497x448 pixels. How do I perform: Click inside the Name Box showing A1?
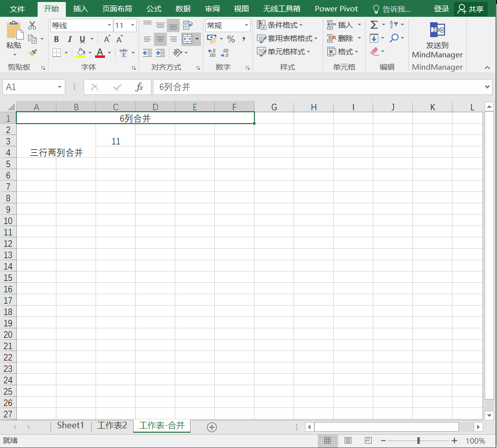[30, 87]
